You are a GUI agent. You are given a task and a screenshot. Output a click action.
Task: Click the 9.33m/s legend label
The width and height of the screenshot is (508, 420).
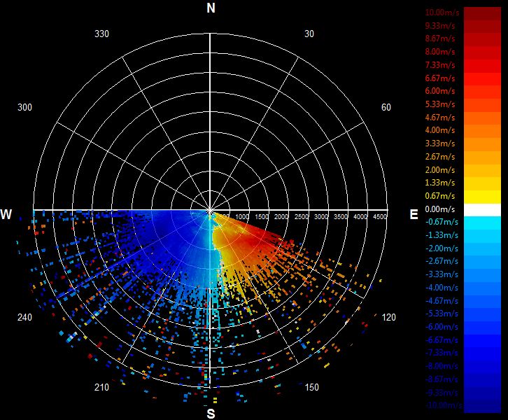tap(440, 26)
